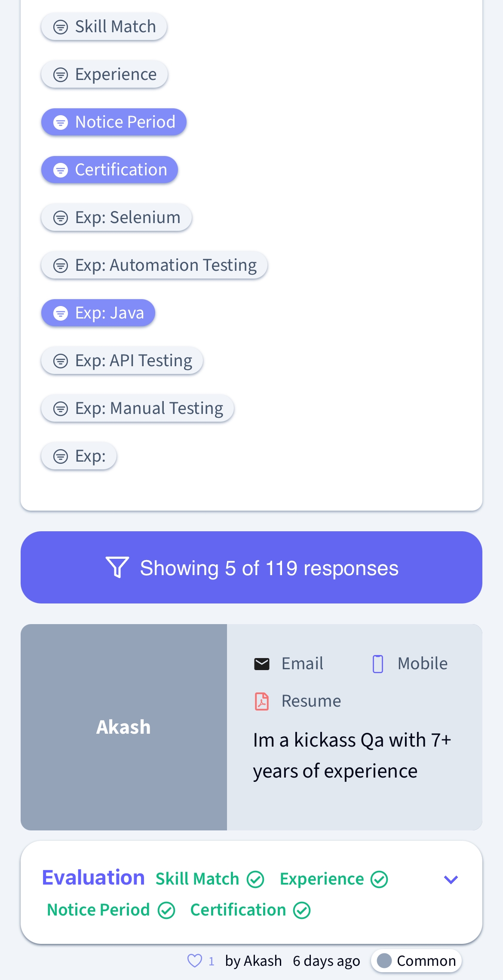The image size is (503, 980).
Task: Turn off the Exp: Java filter
Action: click(x=98, y=313)
